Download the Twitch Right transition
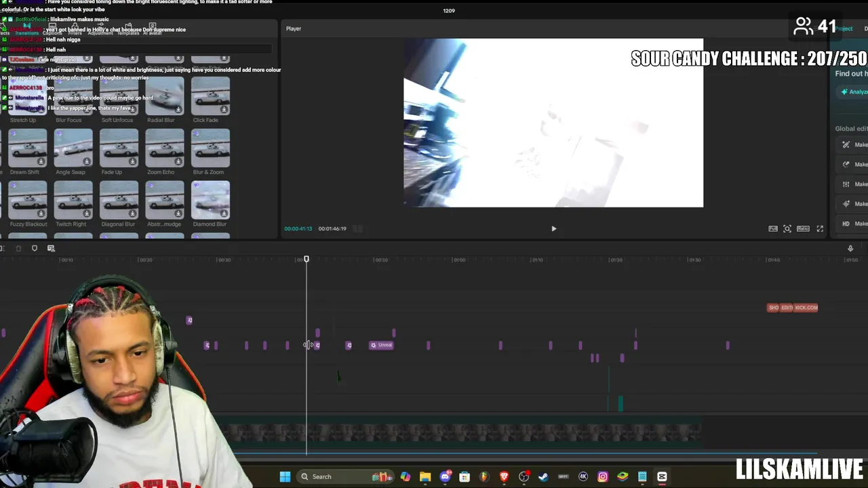 87,213
